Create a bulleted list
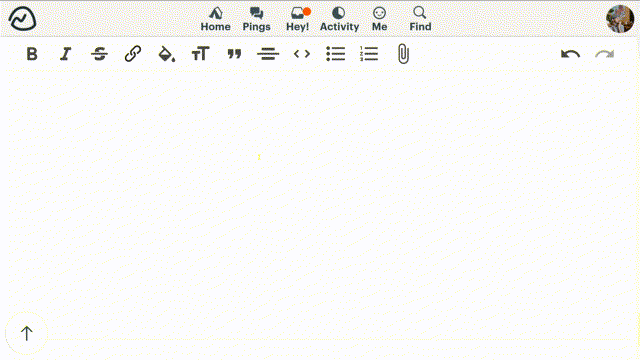The width and height of the screenshot is (640, 360). tap(336, 54)
